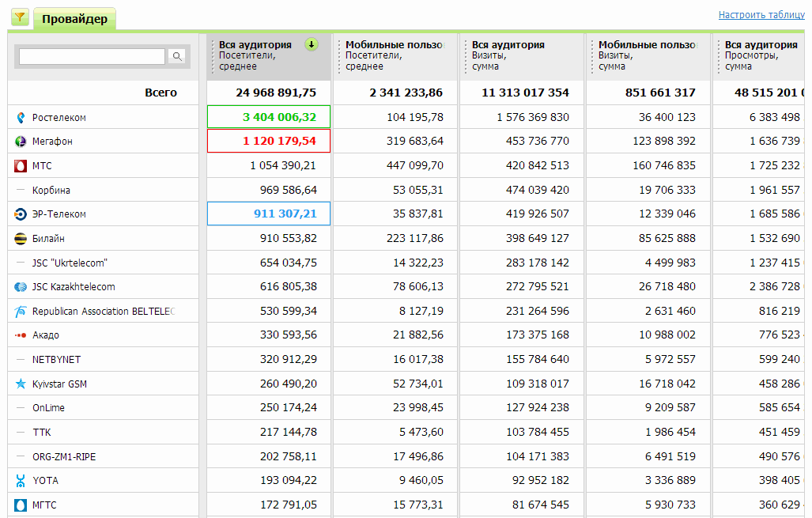Click the NETBYNET provider name
This screenshot has width=812, height=518.
56,360
